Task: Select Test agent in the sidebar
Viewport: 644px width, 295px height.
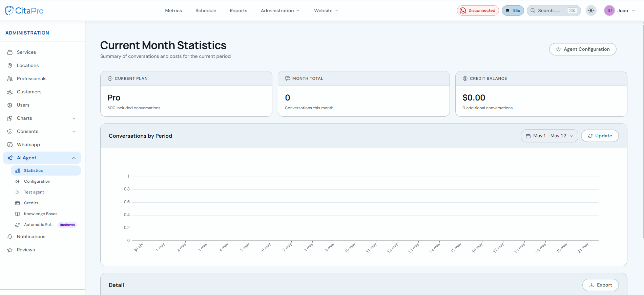Action: (46, 192)
